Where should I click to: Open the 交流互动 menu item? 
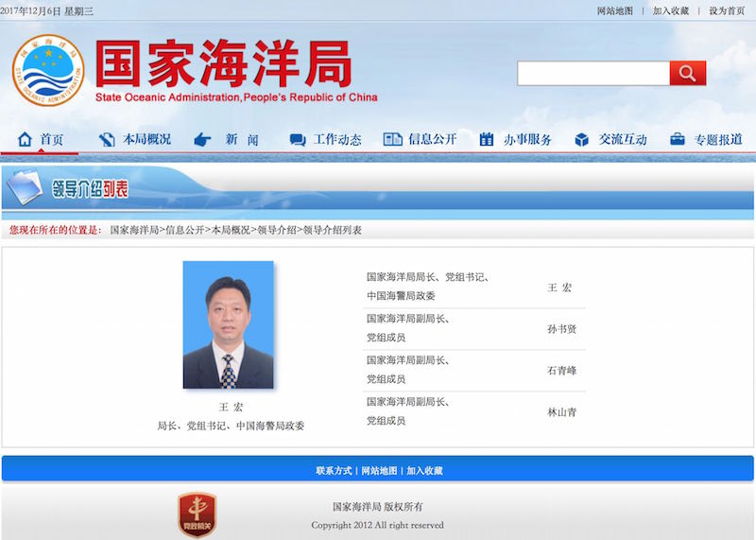click(x=623, y=139)
